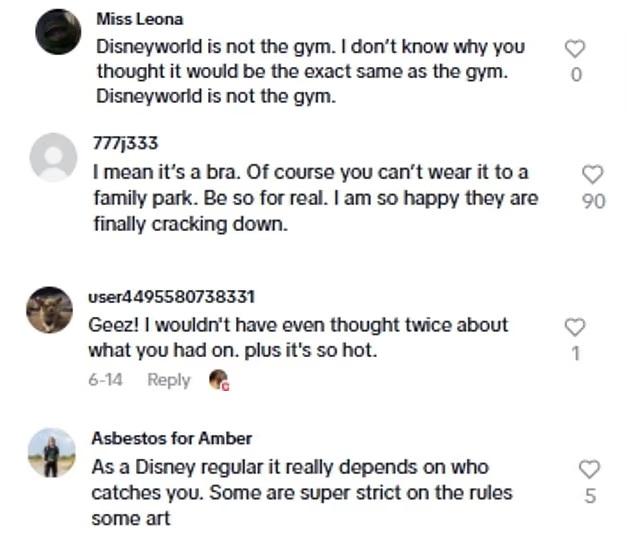Open the Asbestos for Amber username link
This screenshot has height=556, width=627.
[171, 439]
